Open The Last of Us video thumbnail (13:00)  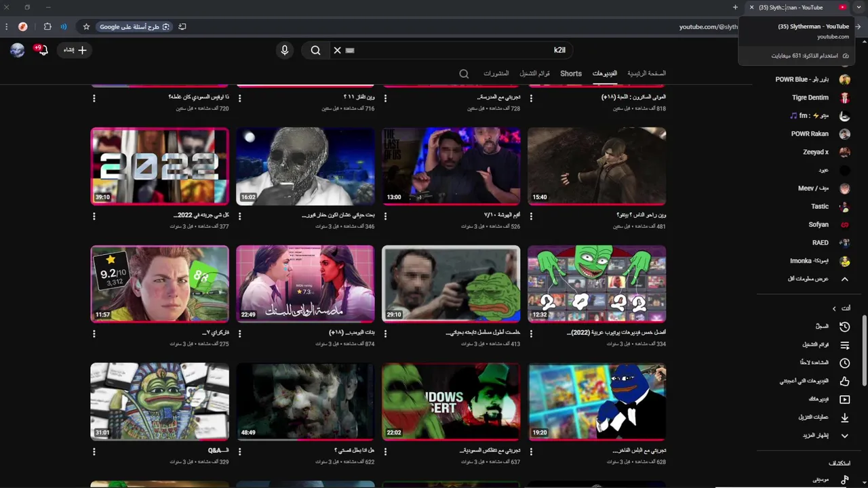pyautogui.click(x=451, y=166)
